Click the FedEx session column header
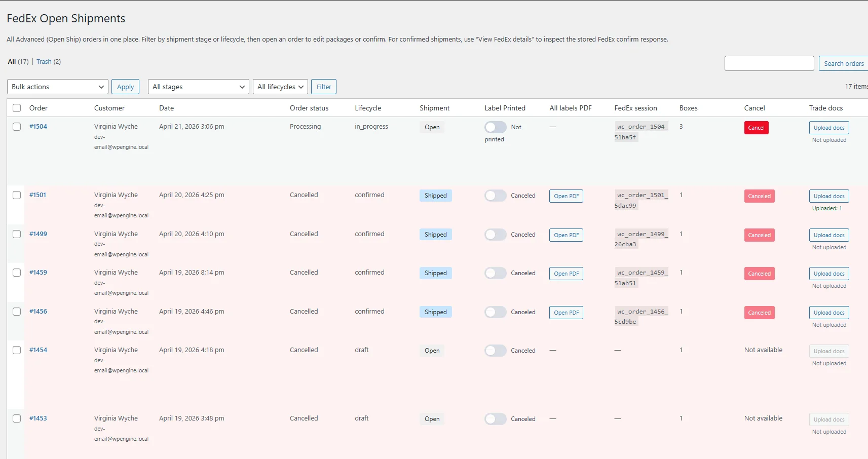The image size is (868, 459). (x=636, y=108)
